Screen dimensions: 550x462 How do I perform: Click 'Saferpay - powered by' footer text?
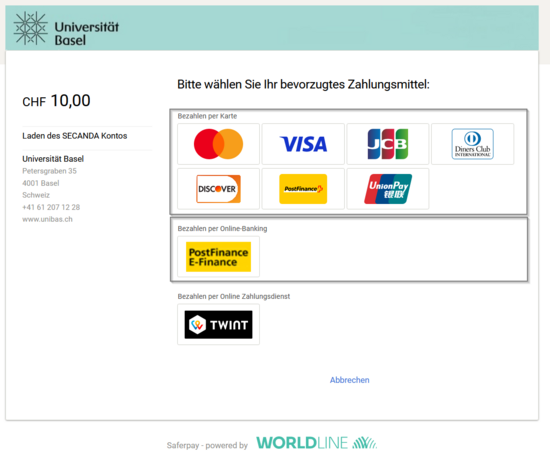click(207, 446)
